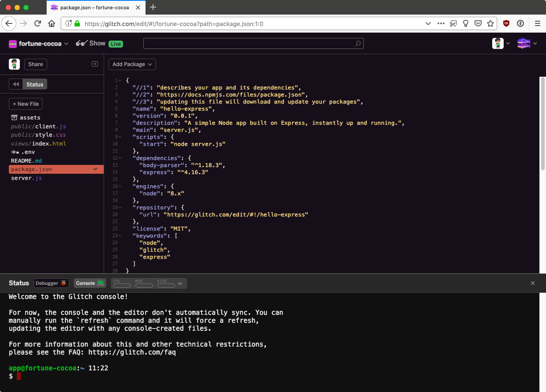Fold the dependencies block at line 12
Viewport: 546px width, 392px height.
pos(120,158)
